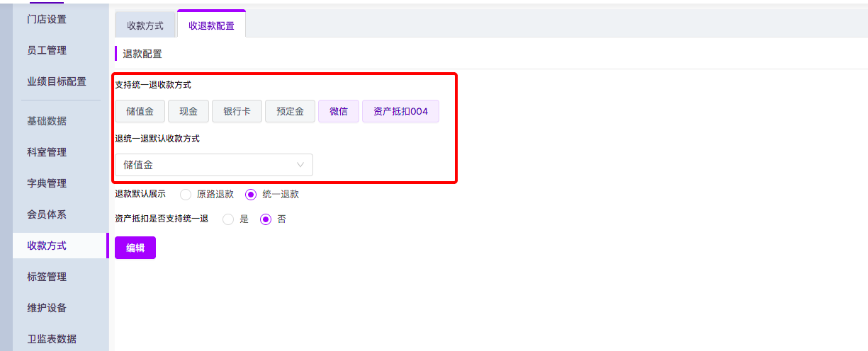
Task: Select 科室管理 sidebar entry
Action: (47, 152)
